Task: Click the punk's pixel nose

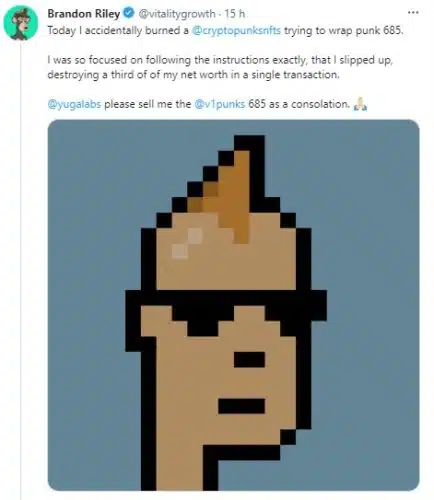Action: (250, 360)
